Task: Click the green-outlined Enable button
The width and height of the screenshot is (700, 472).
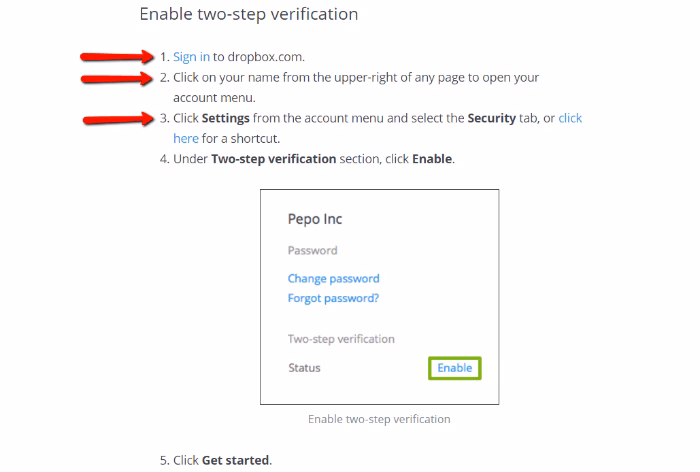Action: coord(454,368)
